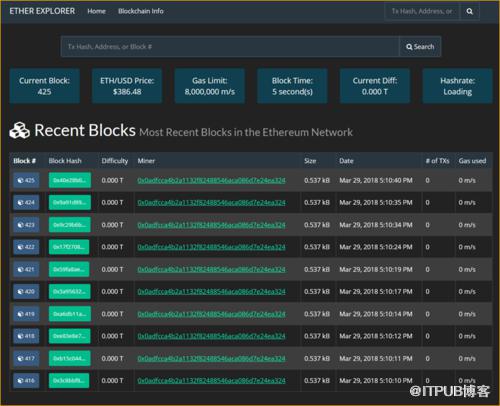Open block 421 badge

[x=26, y=269]
